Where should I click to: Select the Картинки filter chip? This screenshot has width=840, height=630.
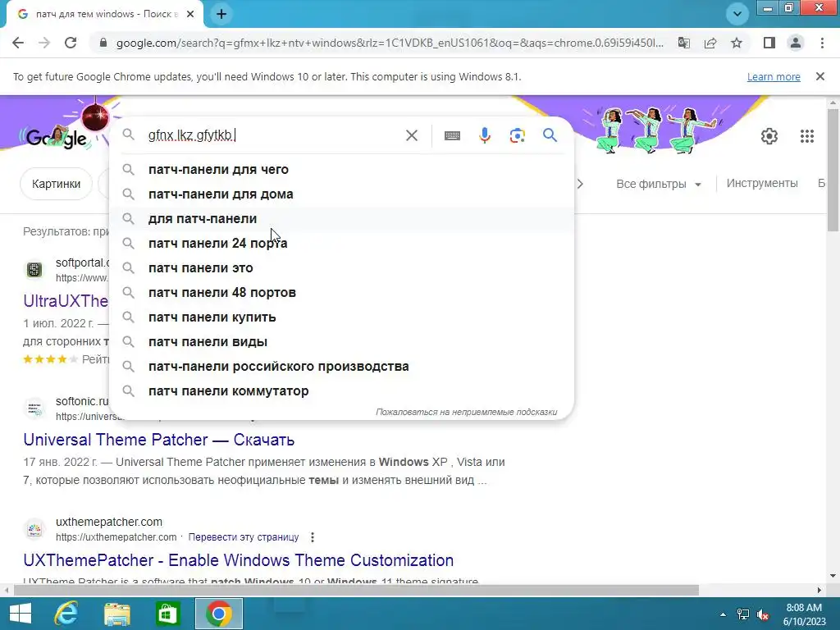point(57,184)
